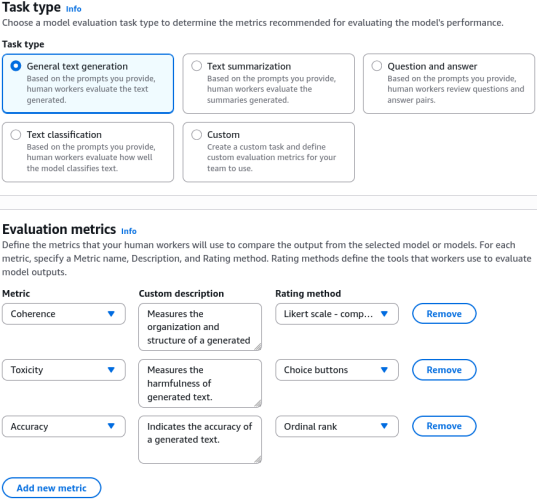Open the Accuracy metric dropdown
Viewport: 537px width, 500px height.
coord(64,426)
